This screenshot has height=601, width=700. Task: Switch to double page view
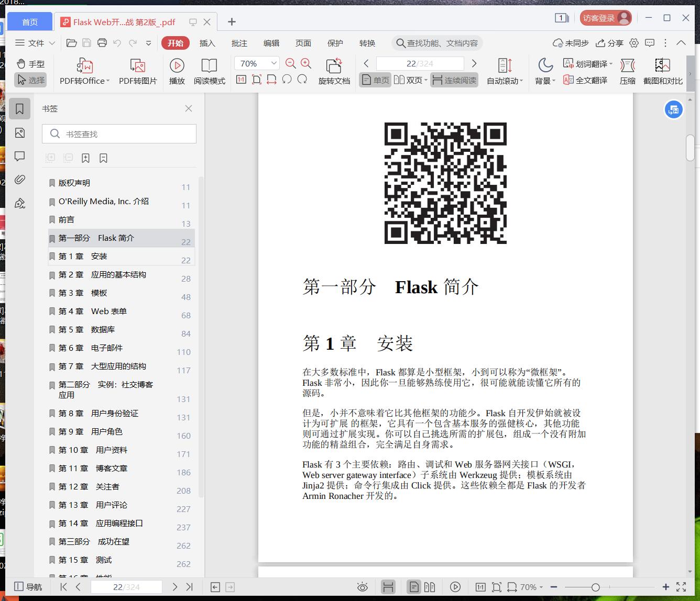point(410,80)
